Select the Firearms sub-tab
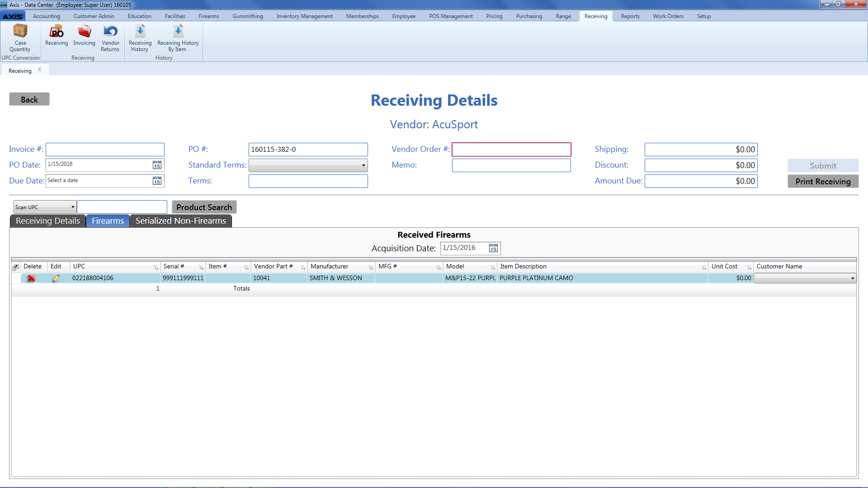Screen dimensions: 868x488 (x=108, y=221)
